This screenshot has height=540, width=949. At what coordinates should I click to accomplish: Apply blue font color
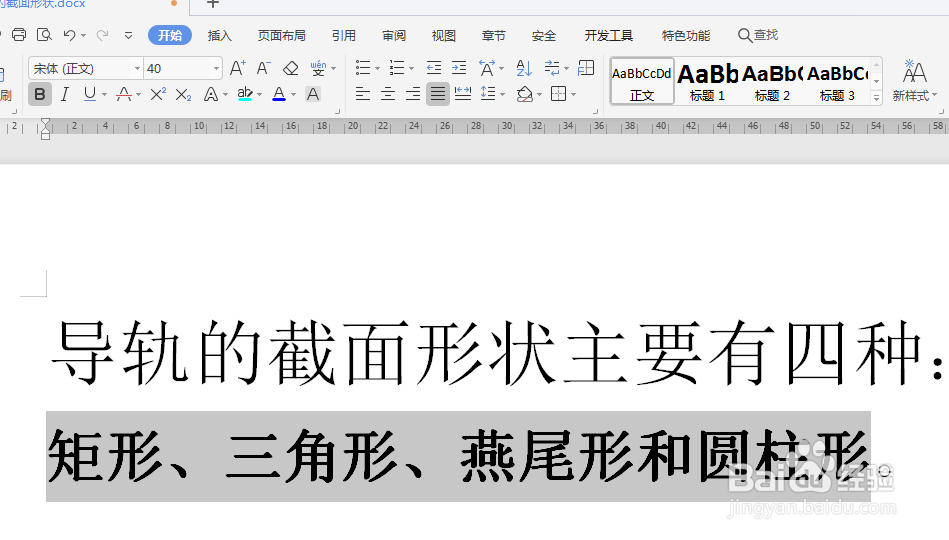279,94
